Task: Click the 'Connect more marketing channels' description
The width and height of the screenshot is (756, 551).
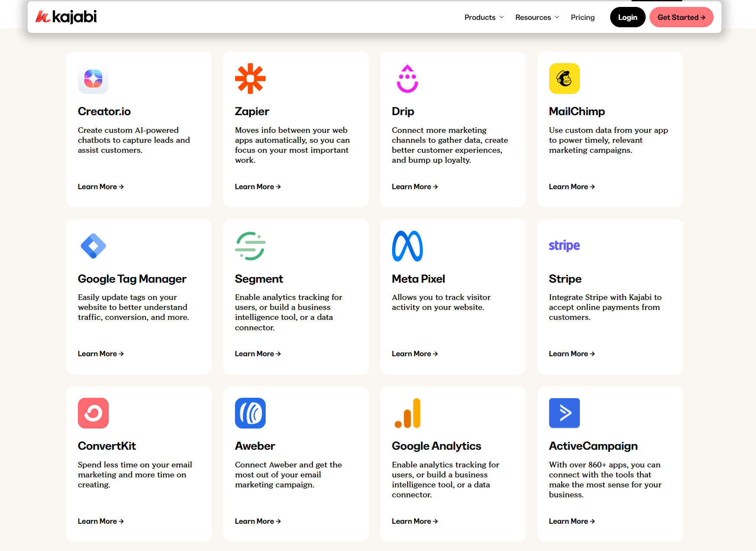Action: coord(450,145)
